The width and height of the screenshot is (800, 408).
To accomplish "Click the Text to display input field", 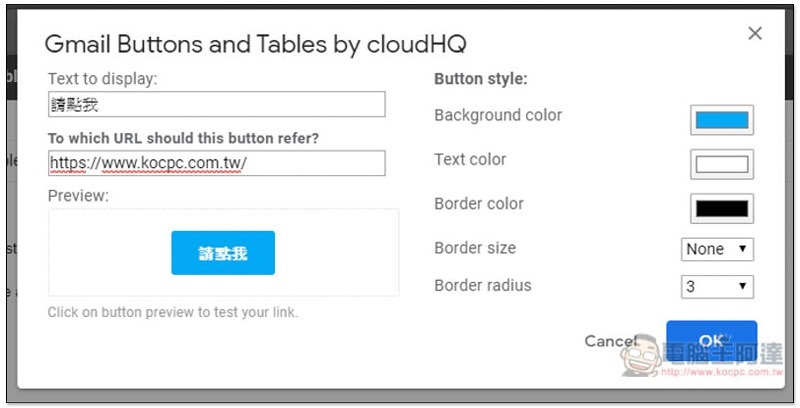I will (217, 104).
